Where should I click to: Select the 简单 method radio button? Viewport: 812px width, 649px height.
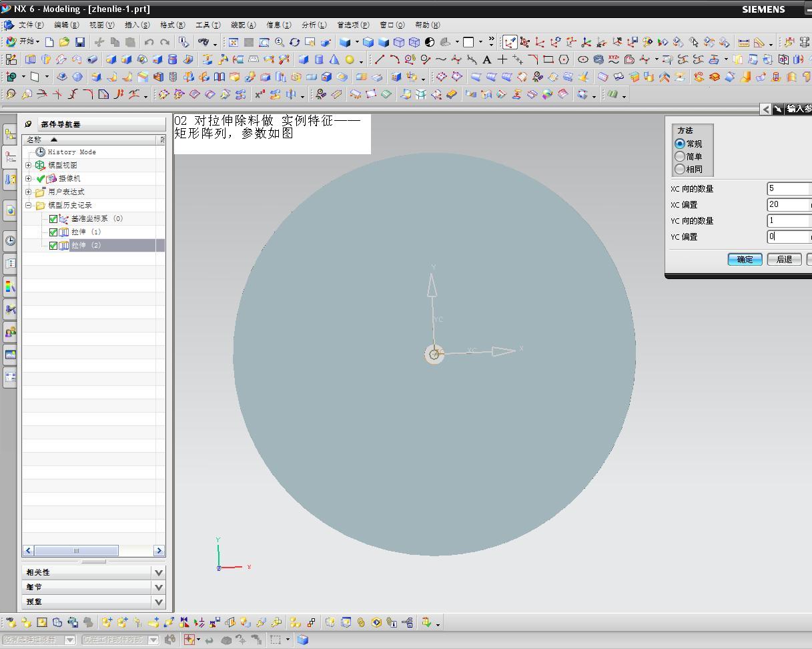[680, 156]
